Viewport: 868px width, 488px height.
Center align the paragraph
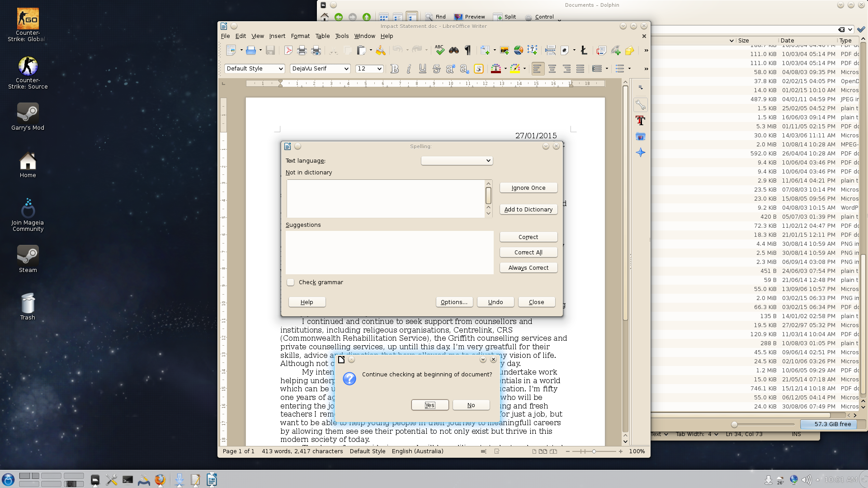pyautogui.click(x=552, y=69)
